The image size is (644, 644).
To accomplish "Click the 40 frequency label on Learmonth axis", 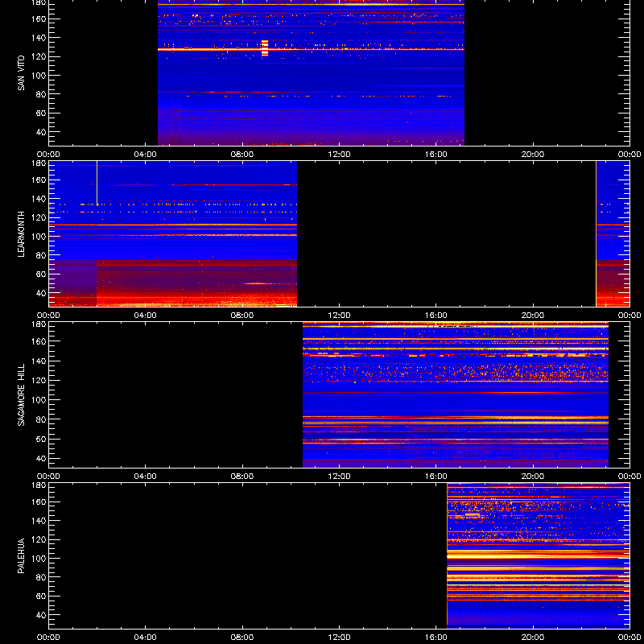I will click(x=41, y=293).
